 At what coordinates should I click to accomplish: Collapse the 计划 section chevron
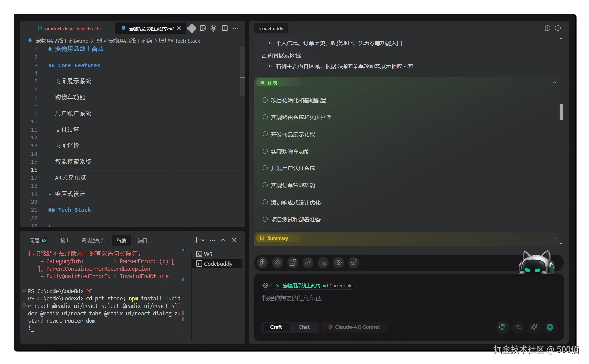pyautogui.click(x=554, y=83)
